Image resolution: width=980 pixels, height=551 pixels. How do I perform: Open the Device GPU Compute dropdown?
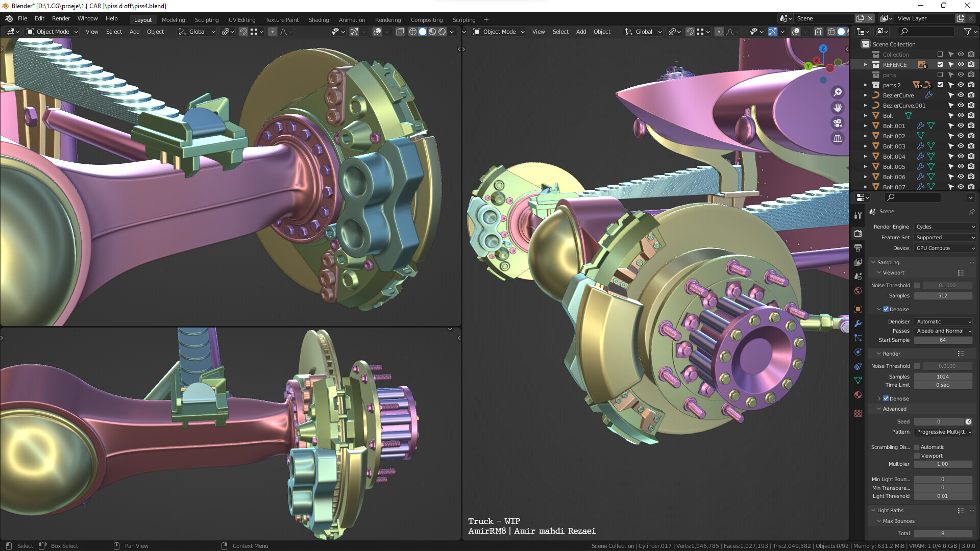pyautogui.click(x=945, y=248)
